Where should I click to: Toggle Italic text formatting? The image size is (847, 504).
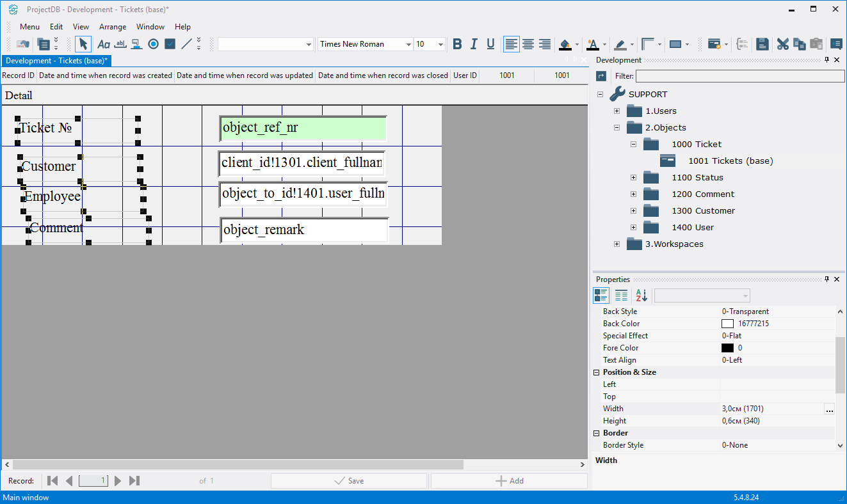coord(474,44)
